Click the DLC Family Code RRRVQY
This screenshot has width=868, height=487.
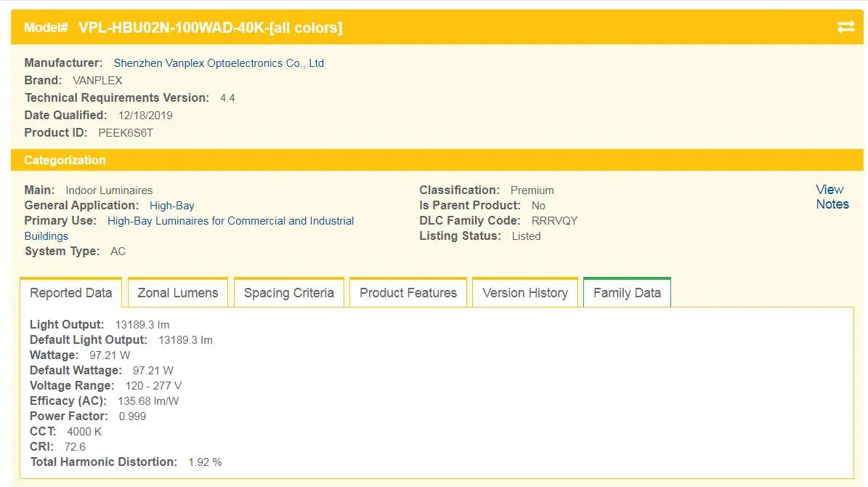(554, 221)
